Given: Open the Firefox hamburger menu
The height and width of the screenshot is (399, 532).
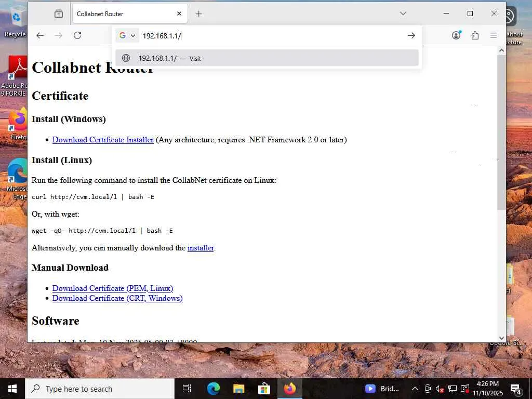Looking at the screenshot, I should (494, 35).
